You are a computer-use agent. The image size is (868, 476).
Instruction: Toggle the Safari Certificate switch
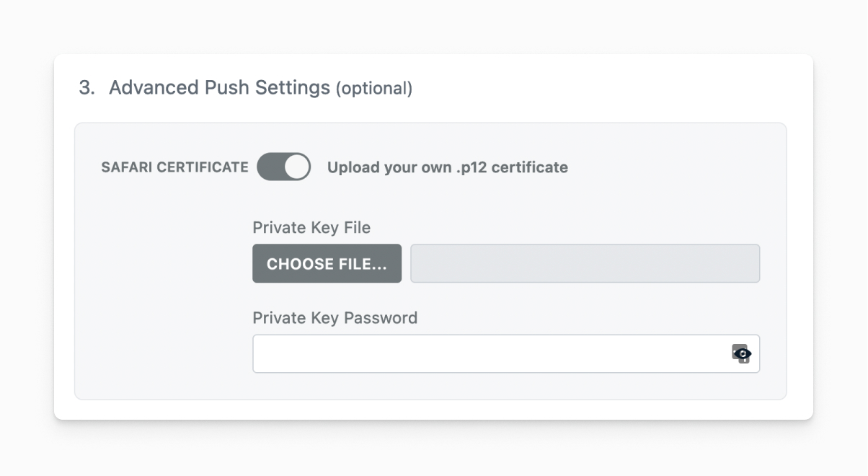pyautogui.click(x=283, y=167)
